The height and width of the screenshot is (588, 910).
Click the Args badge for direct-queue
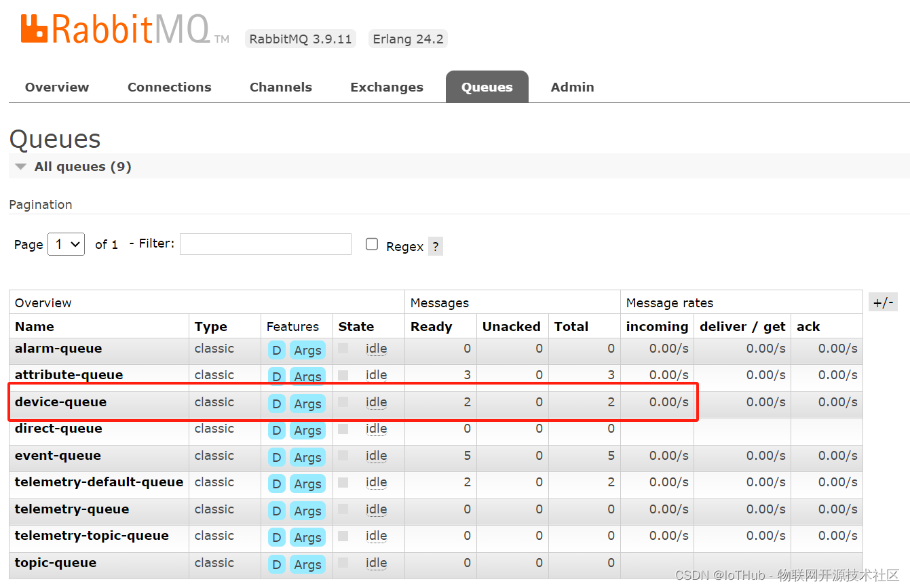307,430
